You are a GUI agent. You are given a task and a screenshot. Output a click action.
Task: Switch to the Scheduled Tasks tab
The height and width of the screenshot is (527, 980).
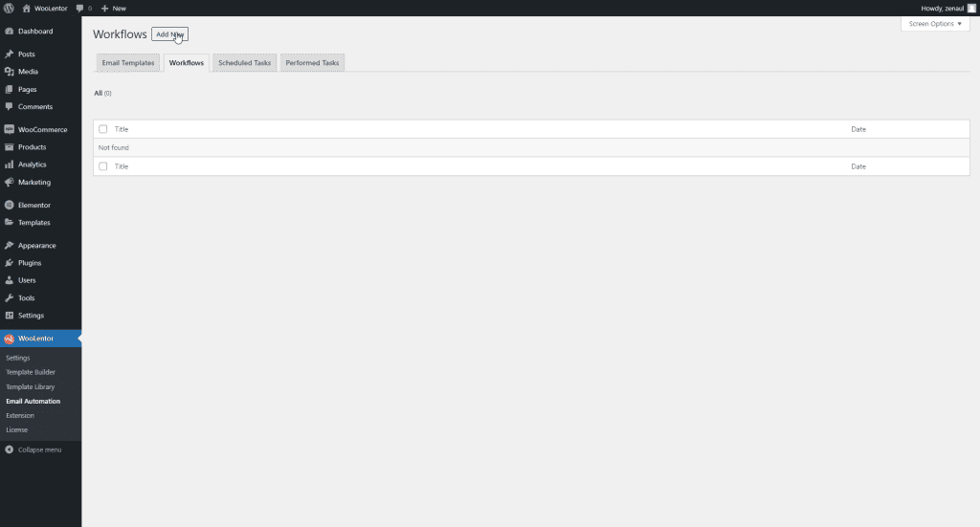pos(245,63)
